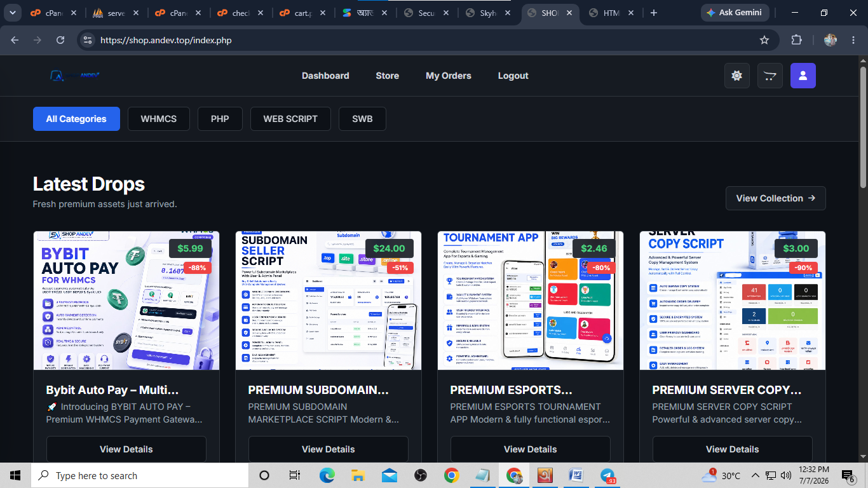View Details for Bybit Auto Pay
This screenshot has height=488, width=868.
pos(126,449)
